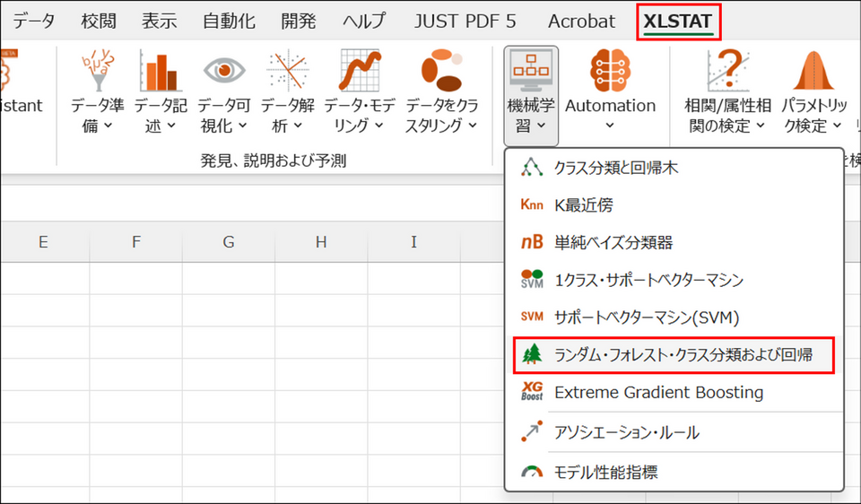This screenshot has height=504, width=861.
Task: Open 相関/属性相関の検定 icon
Action: pyautogui.click(x=727, y=72)
